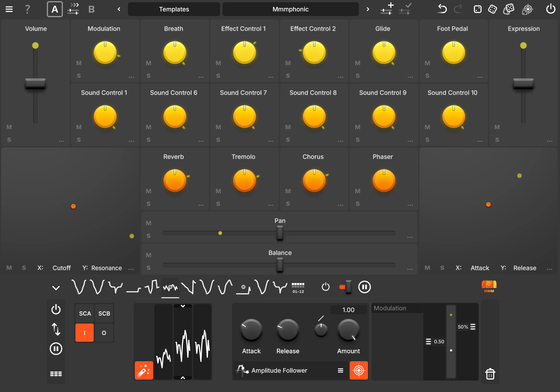Open the Templates bank menu
Screen dimensions: 560x392
click(x=174, y=9)
